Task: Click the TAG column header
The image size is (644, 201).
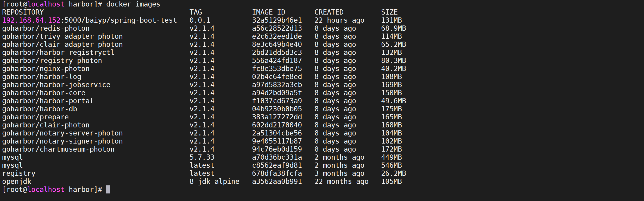Action: click(196, 12)
